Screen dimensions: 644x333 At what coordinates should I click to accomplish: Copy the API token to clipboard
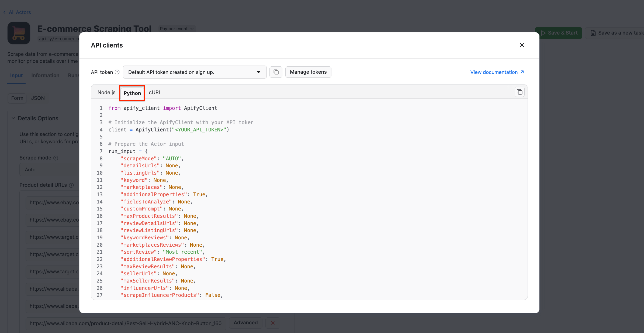point(276,72)
